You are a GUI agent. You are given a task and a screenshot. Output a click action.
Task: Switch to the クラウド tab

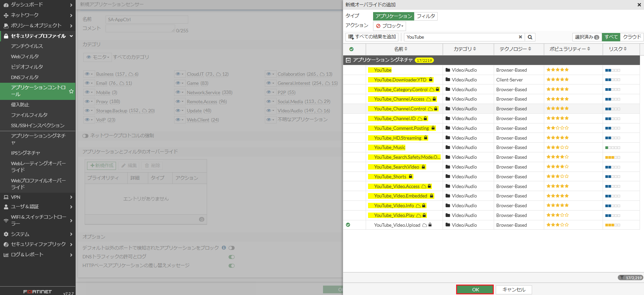(632, 37)
